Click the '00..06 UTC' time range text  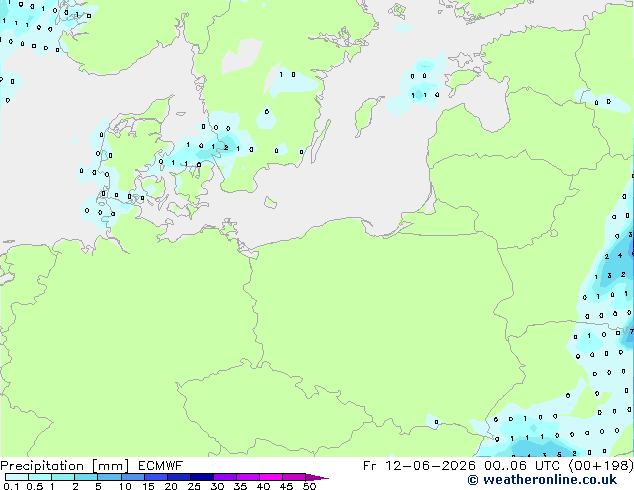pos(524,466)
